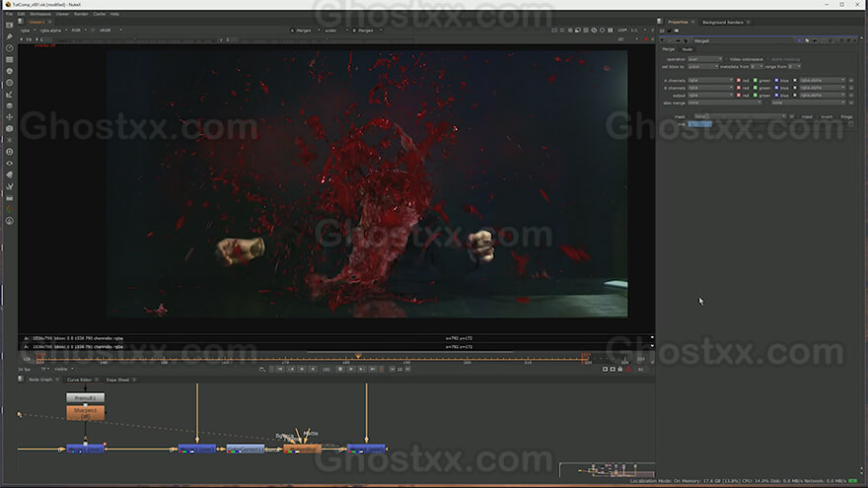Screen dimensions: 868x488
Task: Open the Image nodes toolbar icon
Action: pos(10,25)
